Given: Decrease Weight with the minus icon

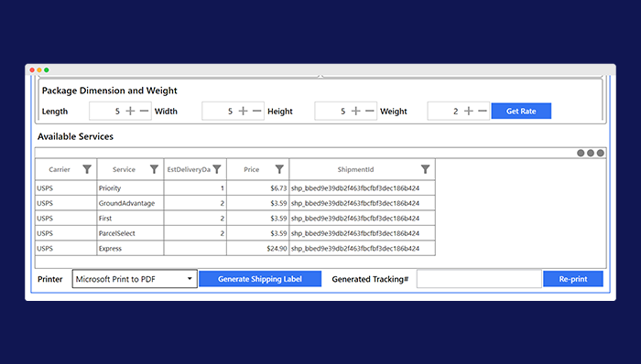Looking at the screenshot, I should (x=483, y=111).
